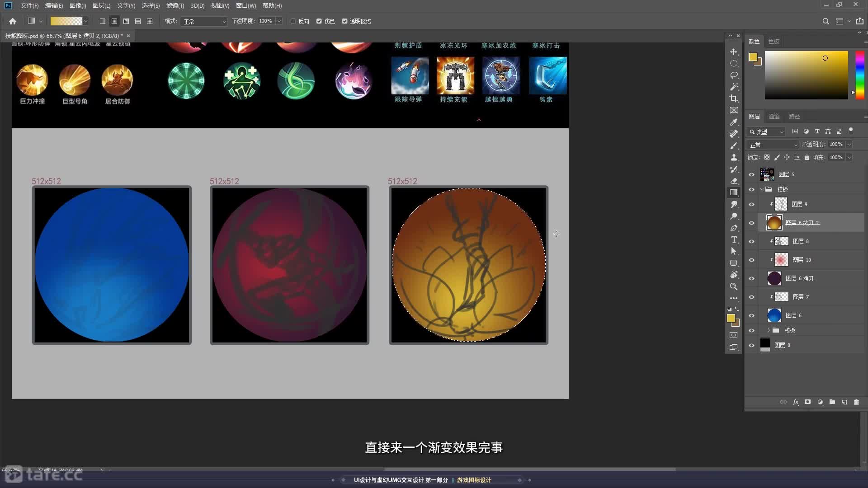Viewport: 868px width, 488px height.
Task: Select the Zoom tool in toolbar
Action: [734, 286]
